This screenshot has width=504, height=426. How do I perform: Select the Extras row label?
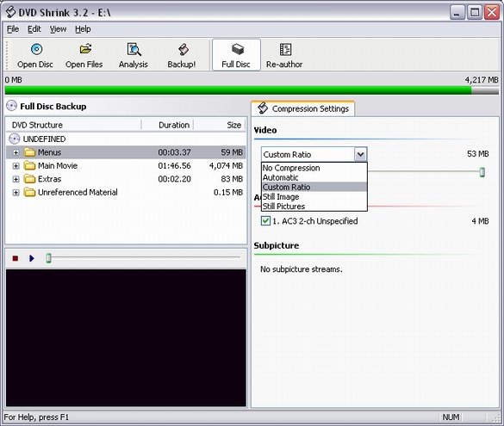coord(49,179)
